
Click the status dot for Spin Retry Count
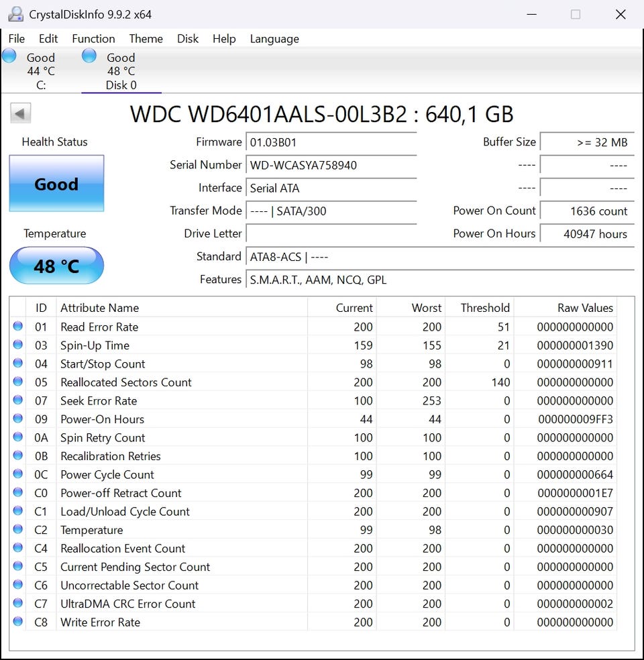tap(17, 437)
